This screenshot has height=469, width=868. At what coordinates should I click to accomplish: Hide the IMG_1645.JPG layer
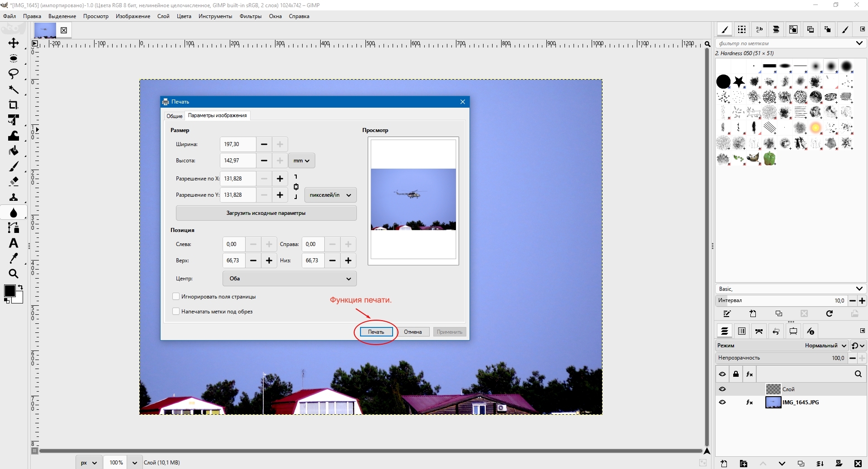pos(722,402)
